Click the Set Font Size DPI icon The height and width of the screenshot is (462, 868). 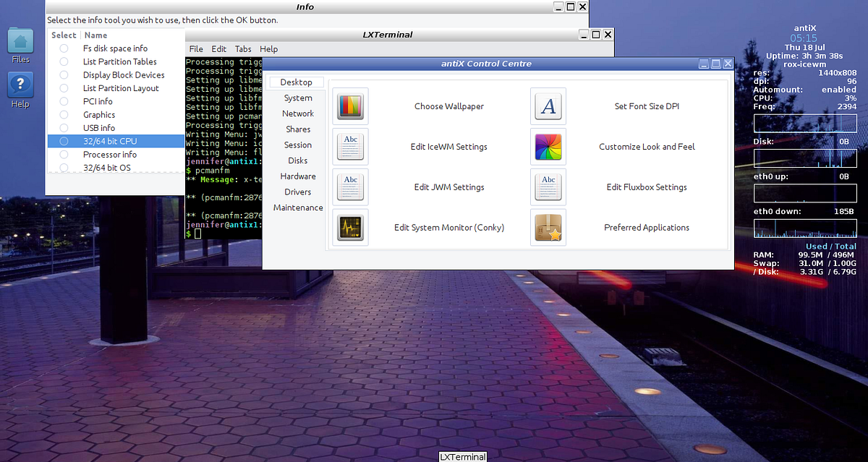(548, 106)
